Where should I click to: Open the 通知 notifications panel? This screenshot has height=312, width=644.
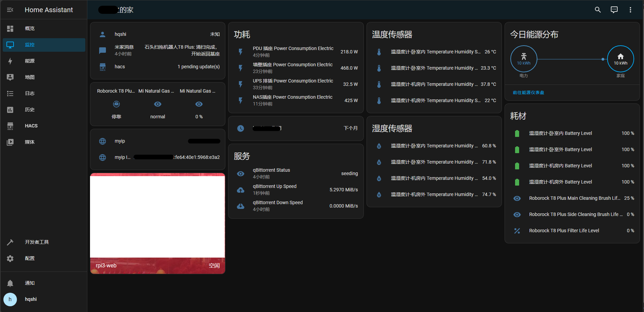tap(44, 283)
